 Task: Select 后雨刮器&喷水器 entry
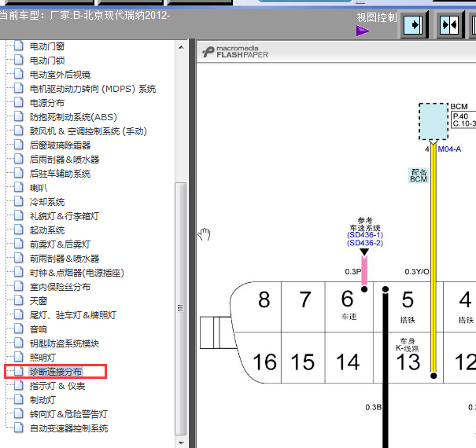click(65, 160)
